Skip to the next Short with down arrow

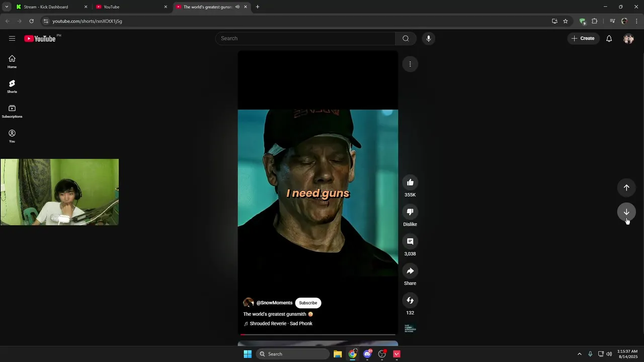[626, 212]
